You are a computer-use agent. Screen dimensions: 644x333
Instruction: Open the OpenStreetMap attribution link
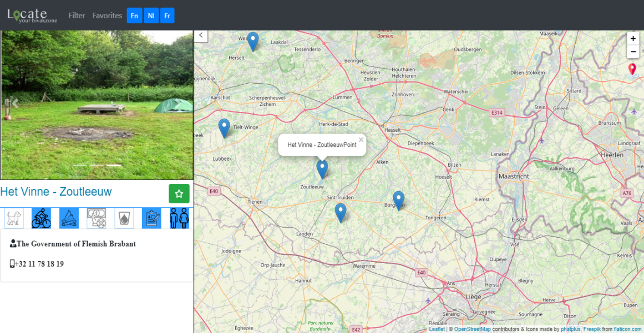tap(472, 329)
